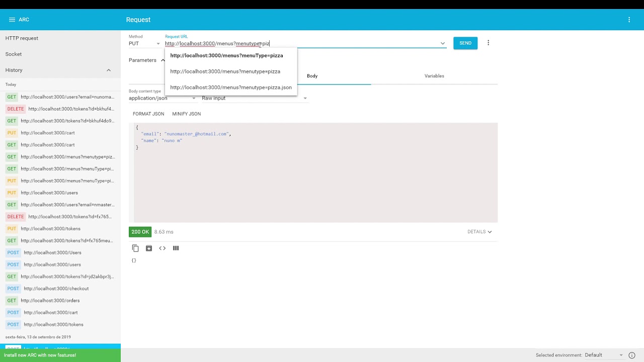Open history POST localhost:3000/checkout
Image resolution: width=644 pixels, height=362 pixels.
pos(60,289)
